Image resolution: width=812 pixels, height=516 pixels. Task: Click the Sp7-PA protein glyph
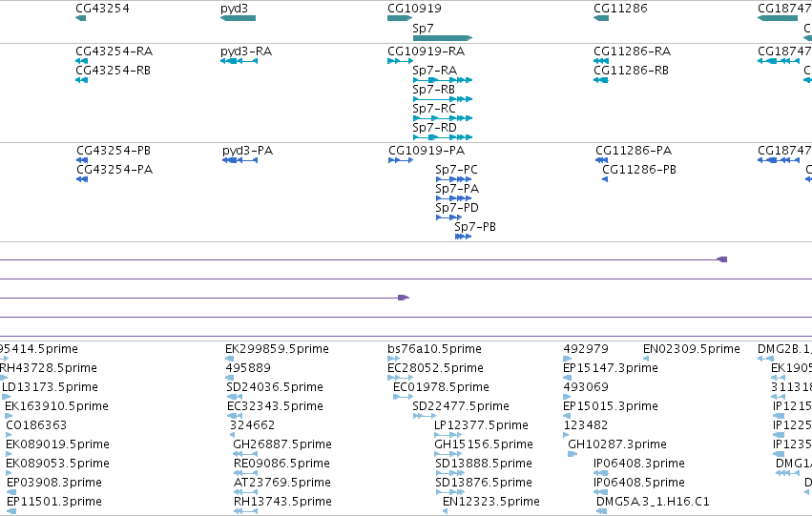click(x=453, y=198)
